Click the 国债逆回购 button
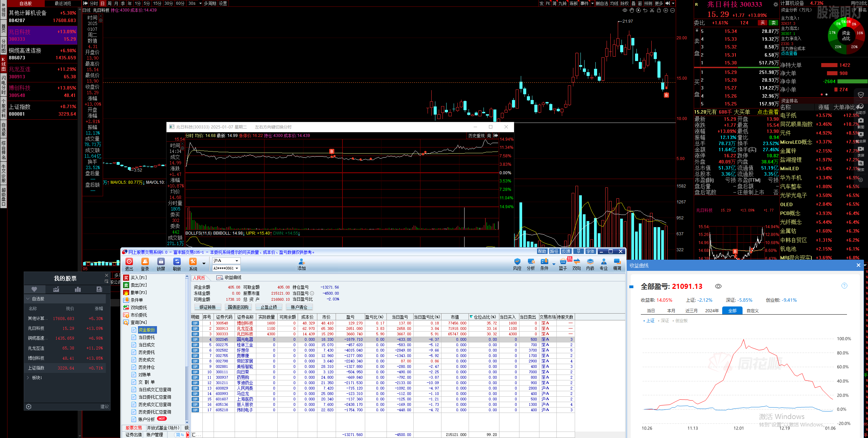 pyautogui.click(x=238, y=307)
